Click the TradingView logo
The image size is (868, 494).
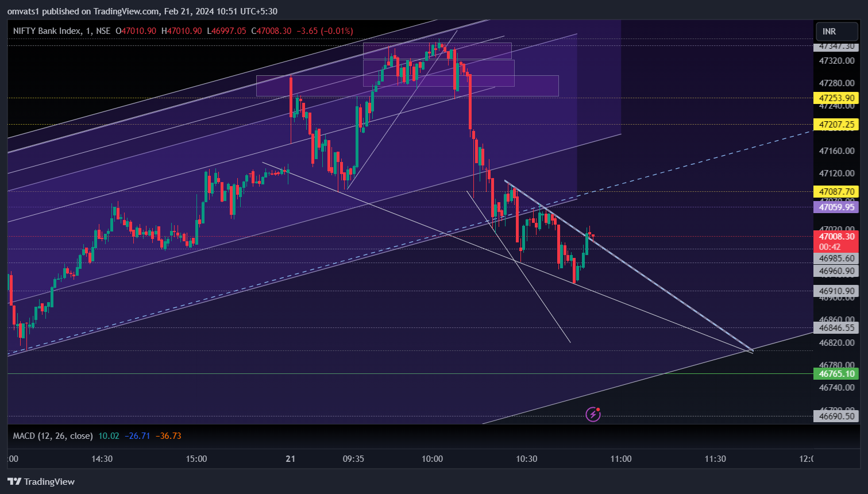pos(41,481)
